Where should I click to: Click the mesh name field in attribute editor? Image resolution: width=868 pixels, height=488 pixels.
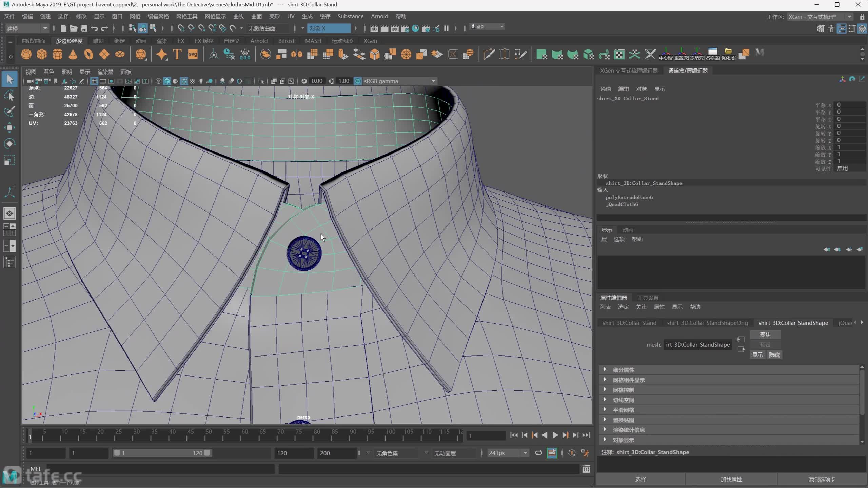click(697, 345)
